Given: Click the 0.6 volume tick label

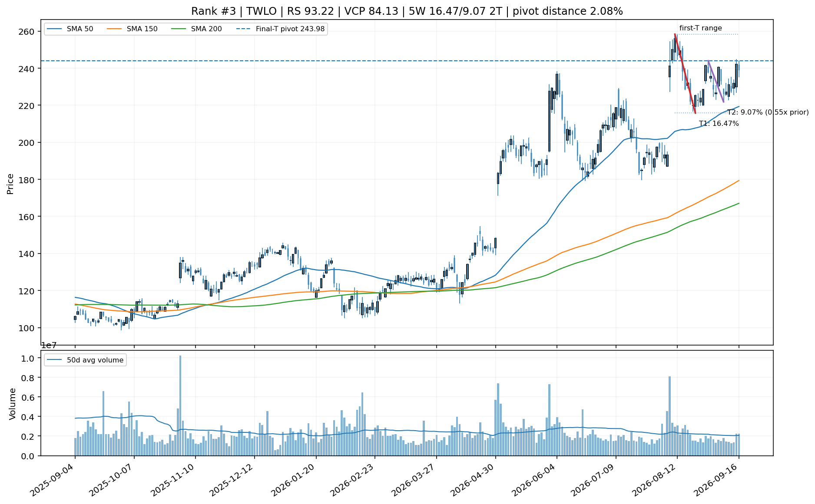Looking at the screenshot, I should [x=29, y=398].
